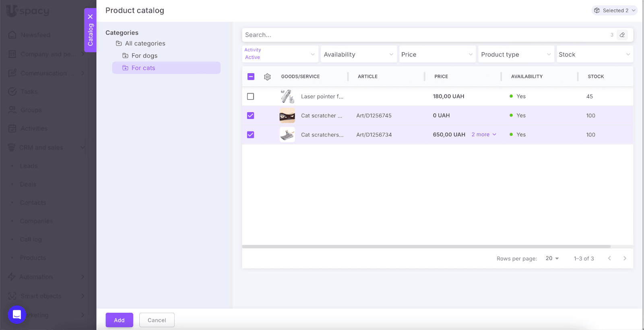Open the Availability filter dropdown
This screenshot has width=644, height=330.
(358, 54)
